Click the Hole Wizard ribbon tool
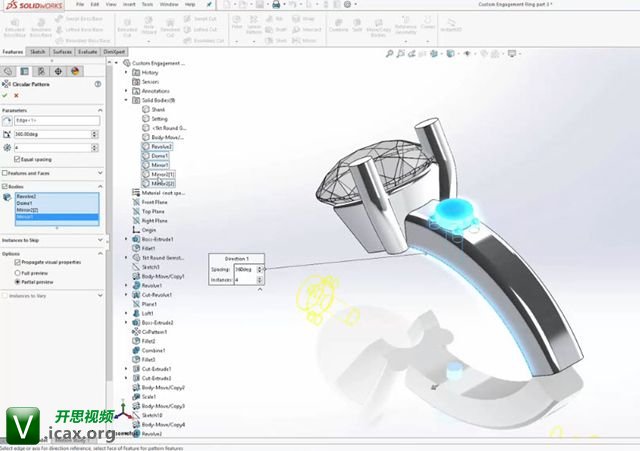This screenshot has height=451, width=640. (x=149, y=26)
